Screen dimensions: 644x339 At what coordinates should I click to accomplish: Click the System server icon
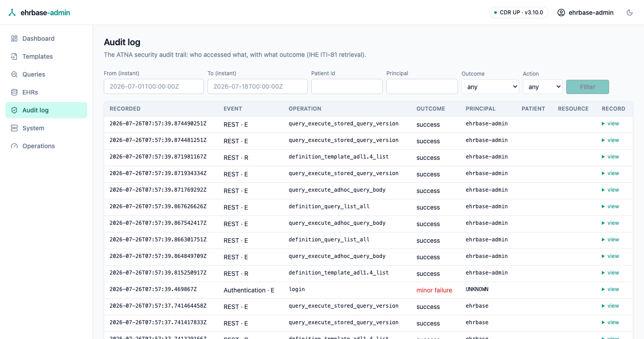14,128
